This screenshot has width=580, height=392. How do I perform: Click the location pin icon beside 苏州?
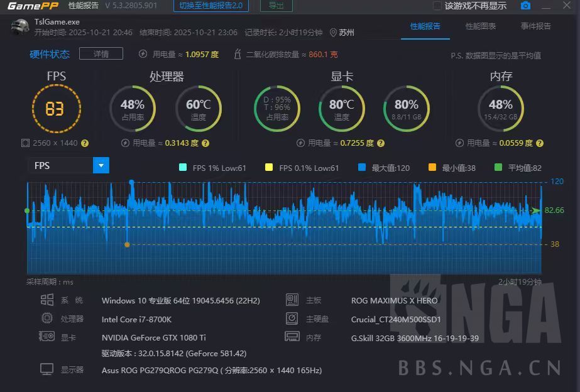334,32
